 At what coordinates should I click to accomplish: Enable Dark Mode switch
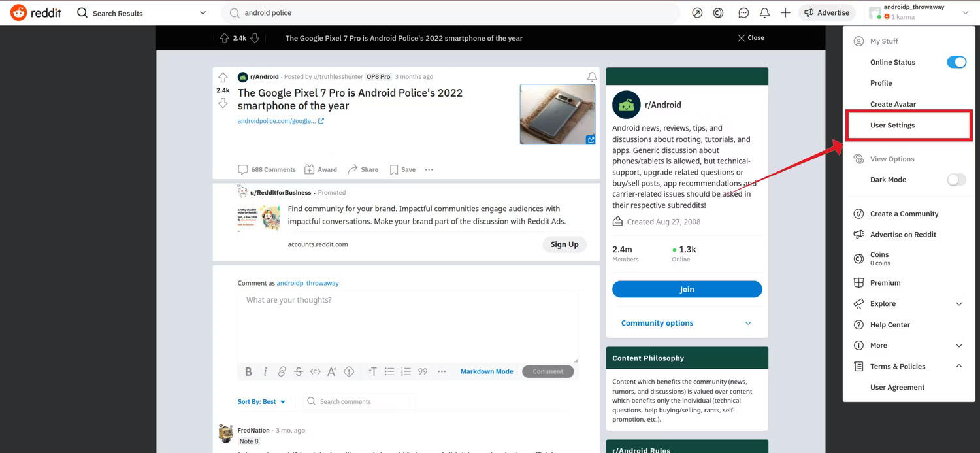point(956,180)
